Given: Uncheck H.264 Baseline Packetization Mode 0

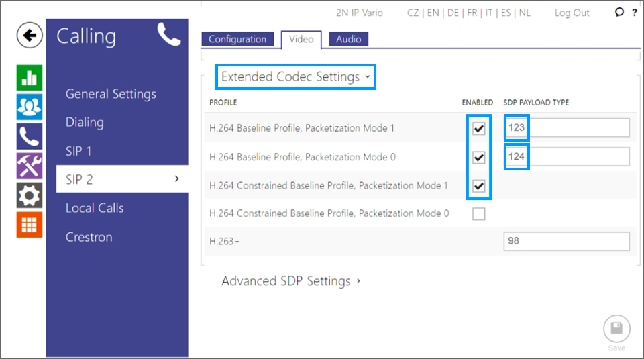Looking at the screenshot, I should [478, 157].
